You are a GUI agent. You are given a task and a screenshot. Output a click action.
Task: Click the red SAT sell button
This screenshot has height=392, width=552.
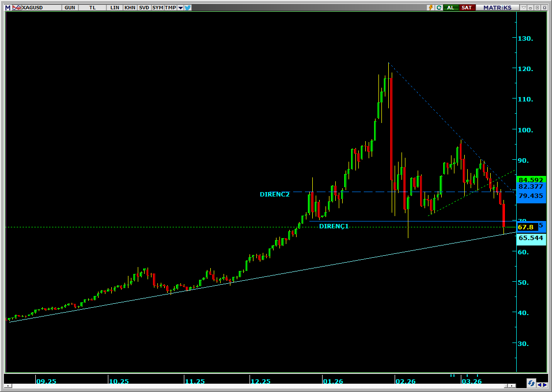coord(467,7)
